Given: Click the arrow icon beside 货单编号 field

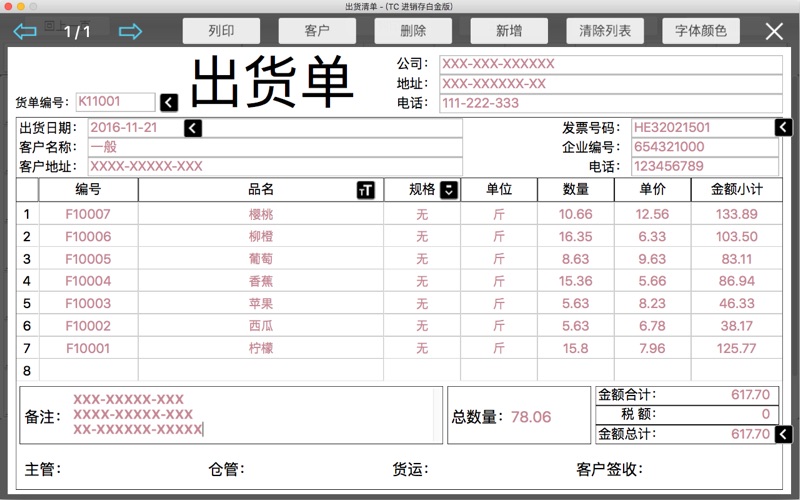Looking at the screenshot, I should pos(168,102).
